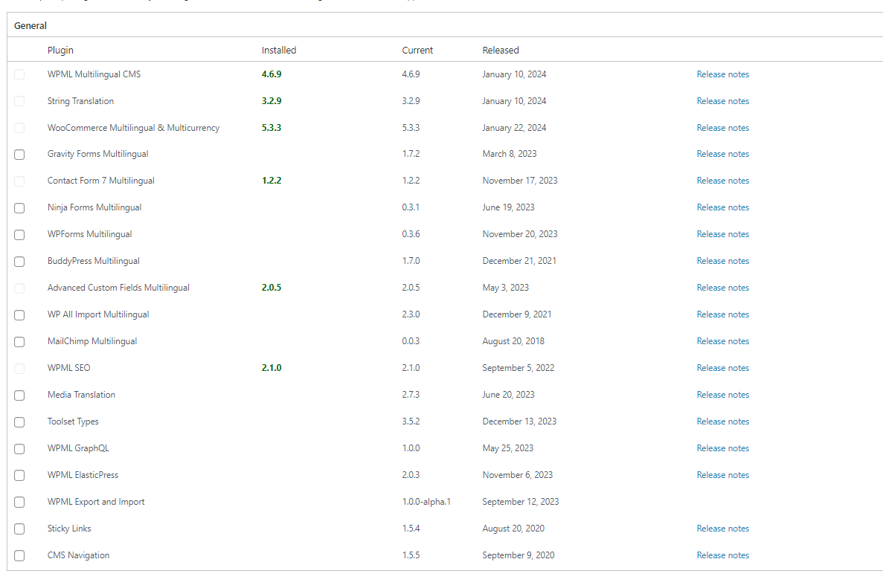Click the disabled Contact Form 7 checkbox
Viewport: 883px width, 588px height.
(x=19, y=181)
